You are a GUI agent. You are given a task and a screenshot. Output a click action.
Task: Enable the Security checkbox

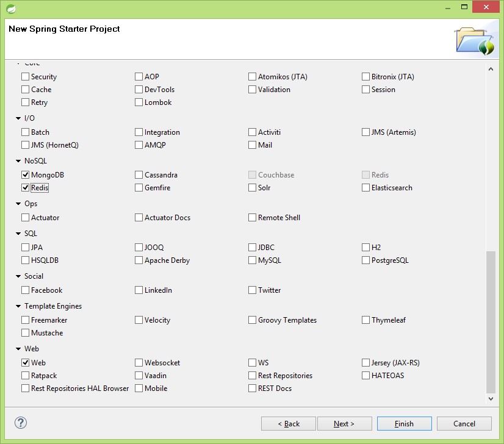25,76
